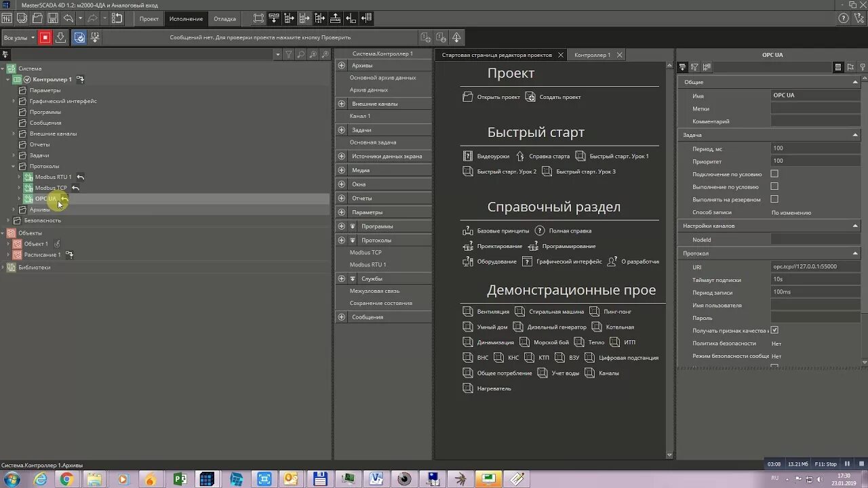Viewport: 868px width, 488px height.
Task: Select the Библиотеки tree item
Action: tap(34, 267)
